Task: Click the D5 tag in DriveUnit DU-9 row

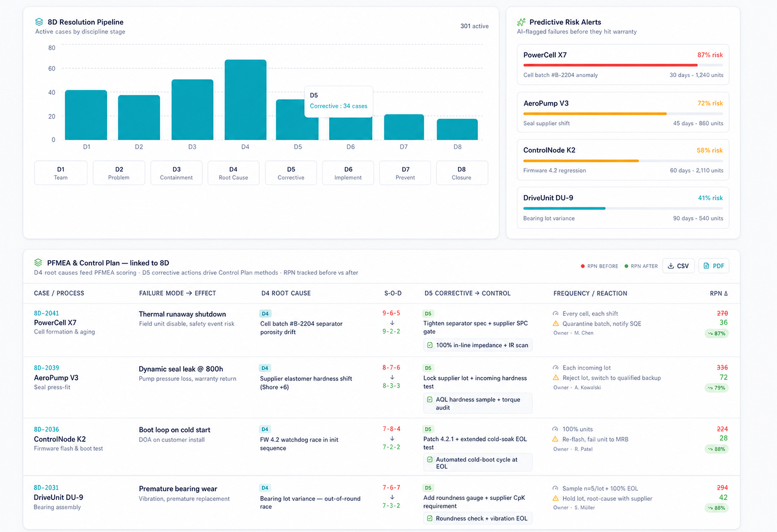Action: point(428,488)
